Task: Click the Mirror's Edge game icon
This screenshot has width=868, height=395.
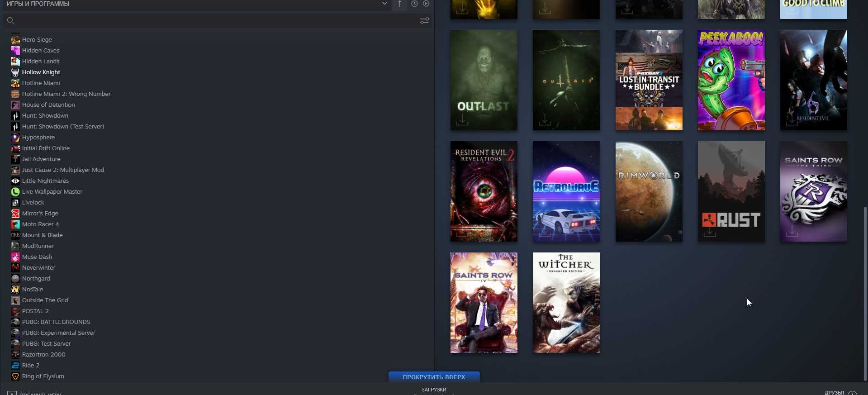Action: point(15,214)
